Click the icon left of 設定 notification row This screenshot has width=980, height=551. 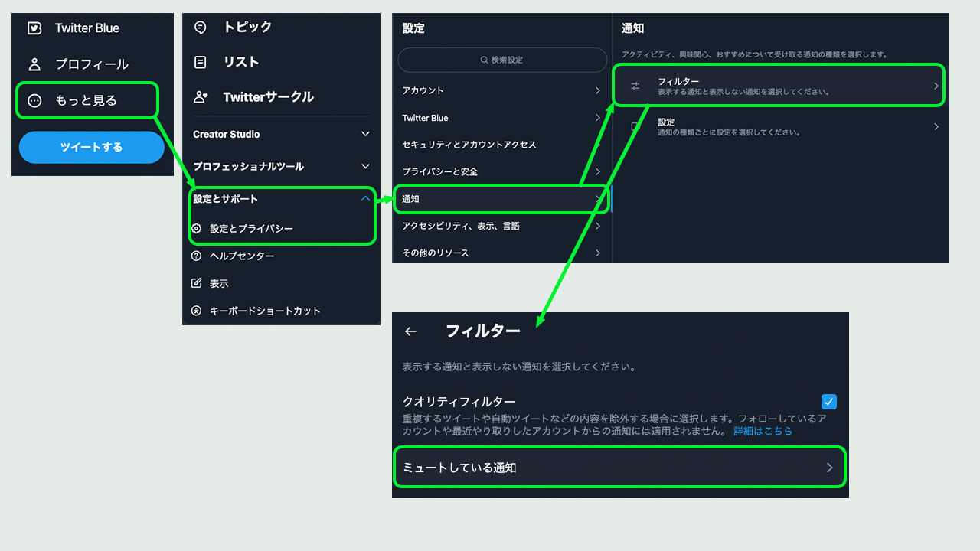click(635, 127)
